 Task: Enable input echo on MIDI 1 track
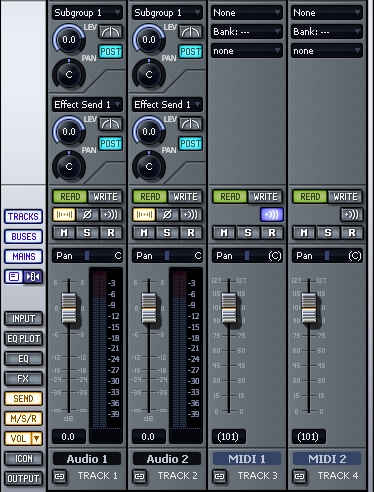272,215
